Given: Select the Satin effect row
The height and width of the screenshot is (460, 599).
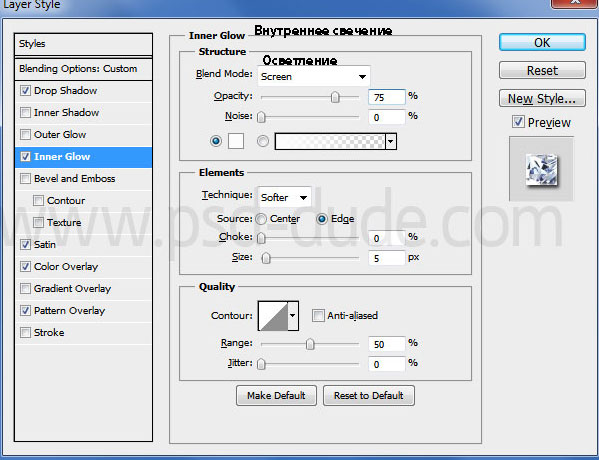Looking at the screenshot, I should (x=83, y=245).
